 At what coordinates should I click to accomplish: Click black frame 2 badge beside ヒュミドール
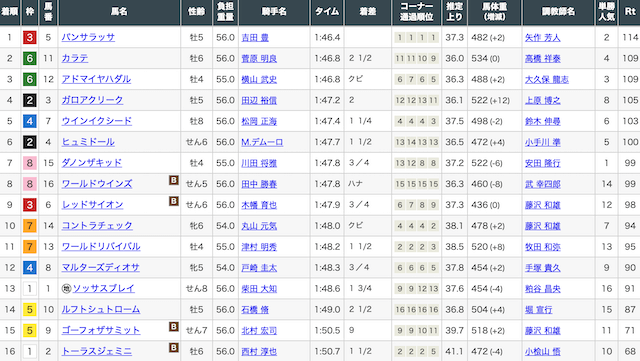coord(29,142)
